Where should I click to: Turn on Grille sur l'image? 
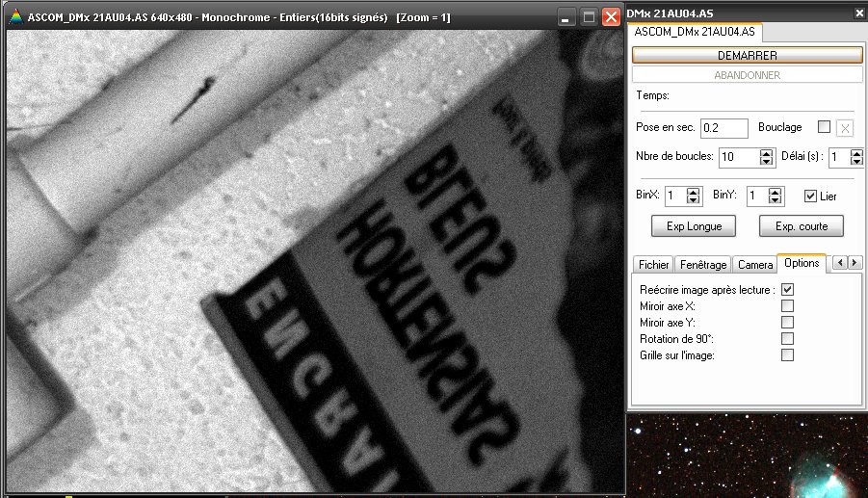pos(788,354)
